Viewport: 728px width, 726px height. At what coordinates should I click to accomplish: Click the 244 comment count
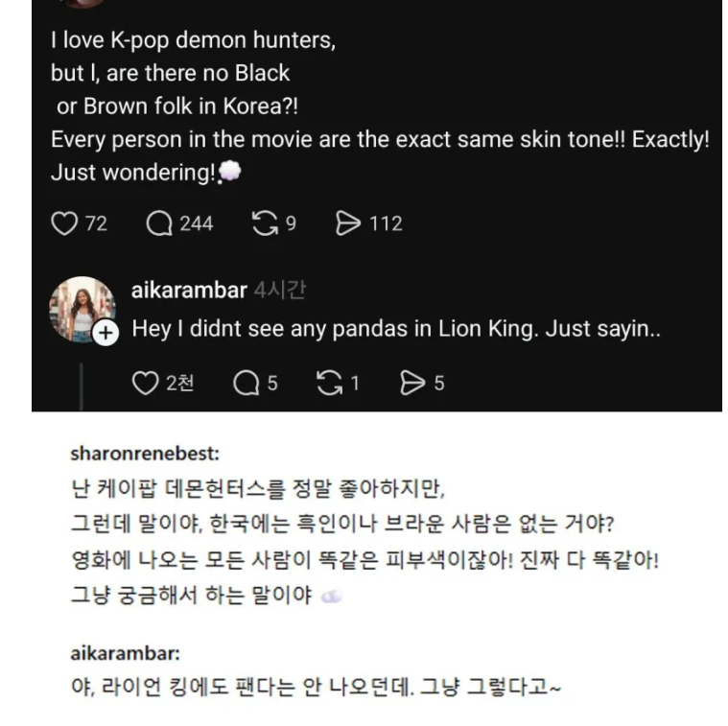click(x=196, y=223)
